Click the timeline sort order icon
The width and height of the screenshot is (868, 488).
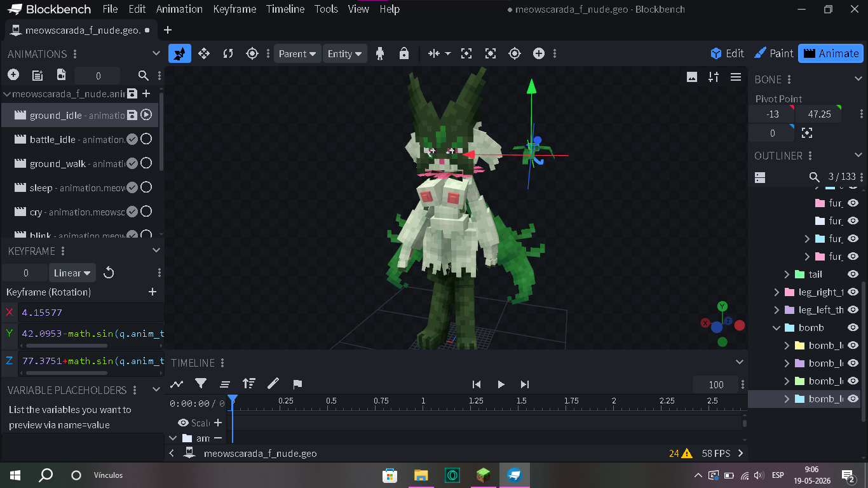248,384
